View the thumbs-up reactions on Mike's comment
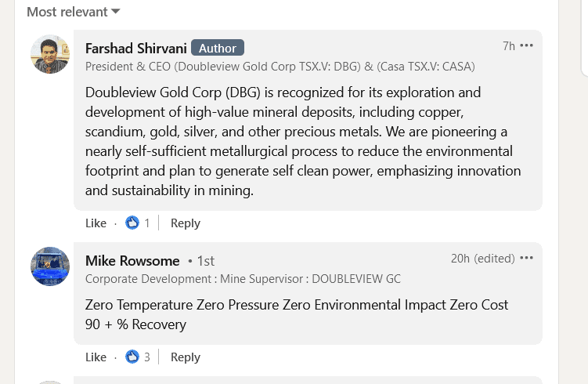 tap(138, 357)
